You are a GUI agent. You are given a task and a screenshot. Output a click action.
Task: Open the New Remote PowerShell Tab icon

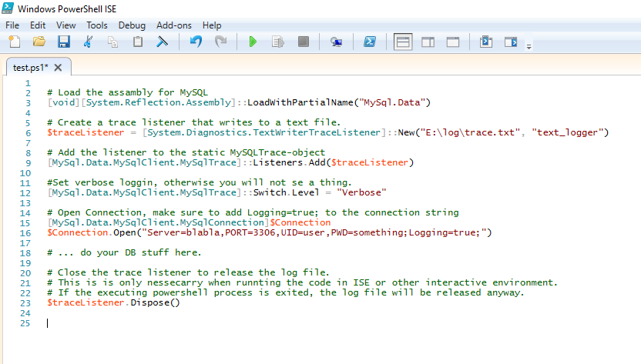coord(336,42)
